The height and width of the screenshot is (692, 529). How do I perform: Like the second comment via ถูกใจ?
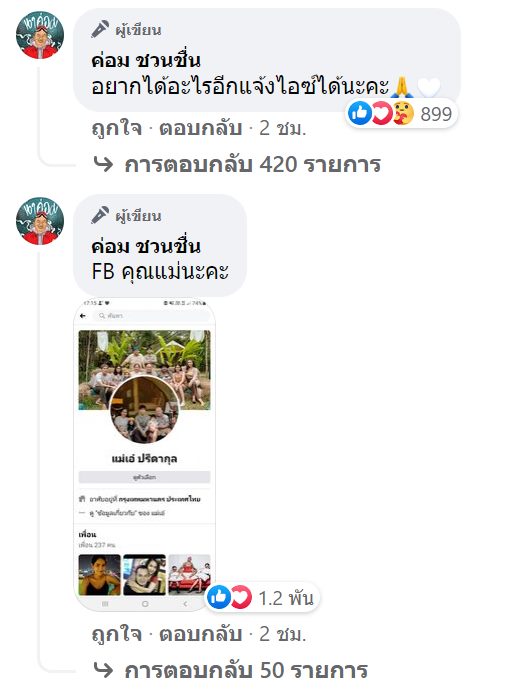pyautogui.click(x=116, y=634)
